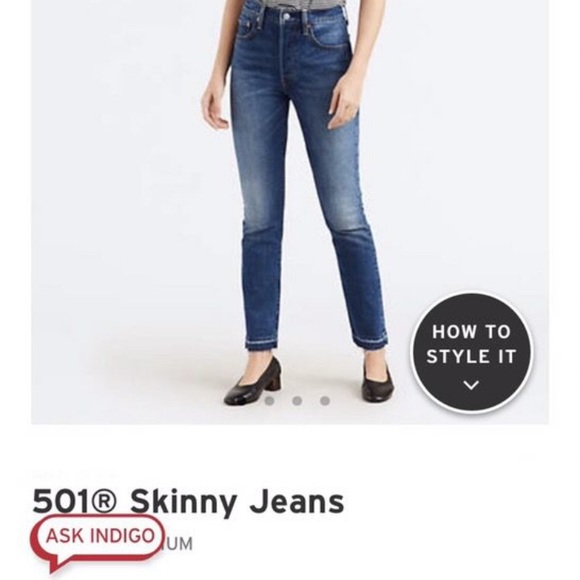Image resolution: width=580 pixels, height=580 pixels.
Task: Click the partially hidden Premium label text
Action: point(178,544)
